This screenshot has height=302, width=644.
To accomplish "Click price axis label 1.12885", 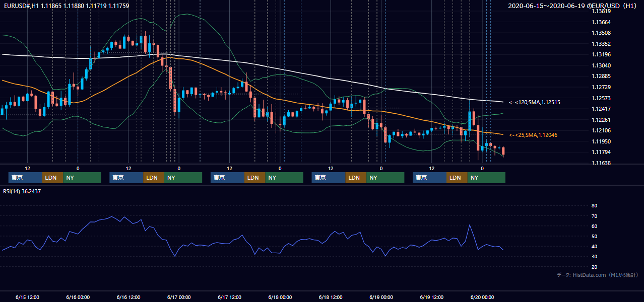I will [601, 76].
